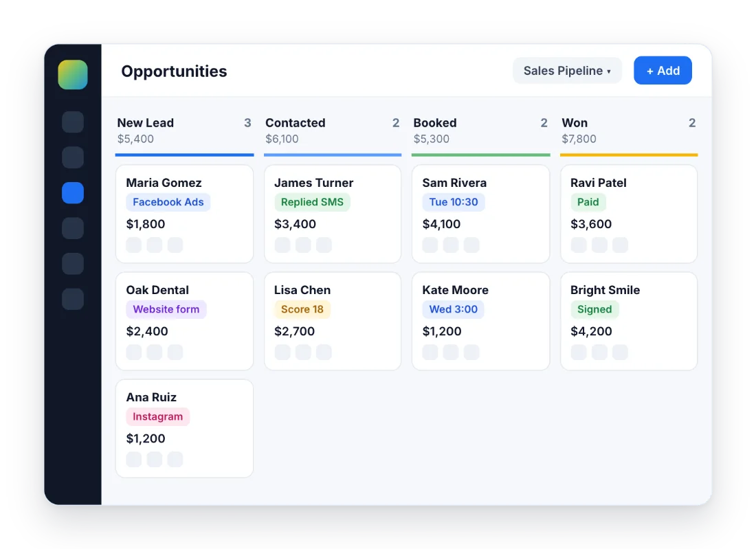Click the $4,200 value on Bright Smile

pyautogui.click(x=591, y=332)
